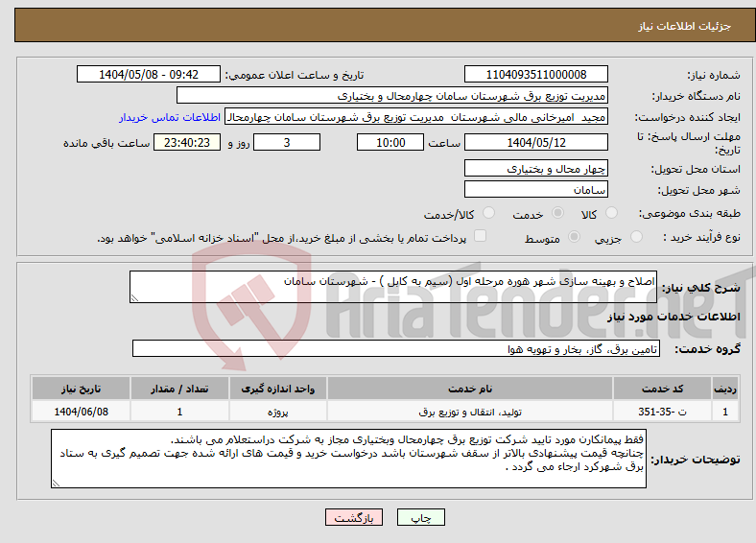Click the quantity cell showing 1
This screenshot has width=756, height=543.
coord(179,412)
